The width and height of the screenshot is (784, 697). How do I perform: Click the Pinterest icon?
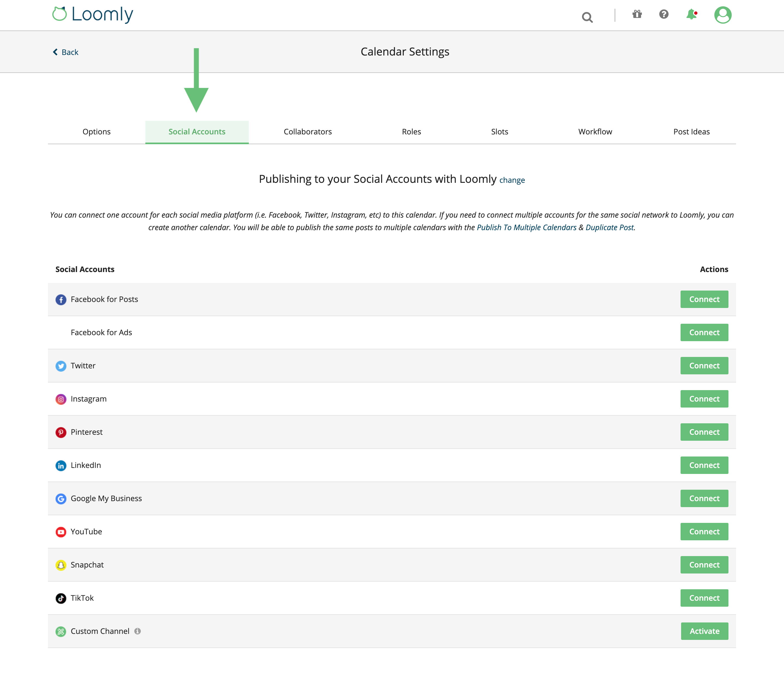tap(61, 433)
